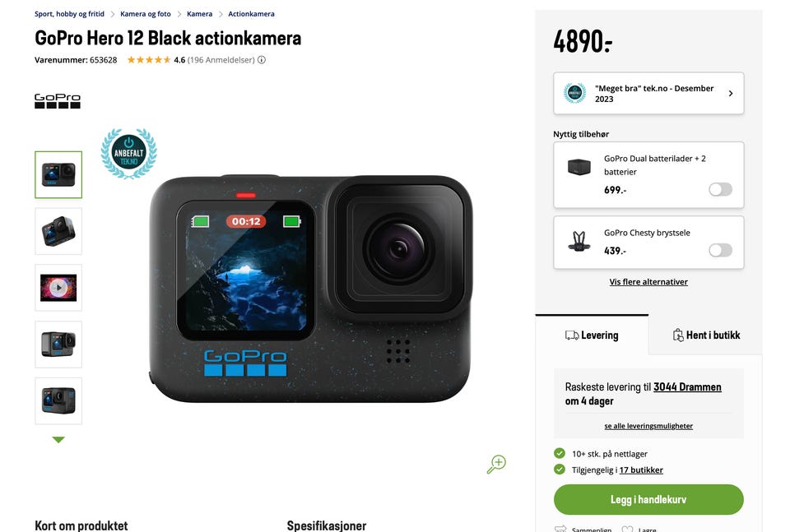Show more thumbnails with green down arrow
The height and width of the screenshot is (532, 790).
click(58, 440)
